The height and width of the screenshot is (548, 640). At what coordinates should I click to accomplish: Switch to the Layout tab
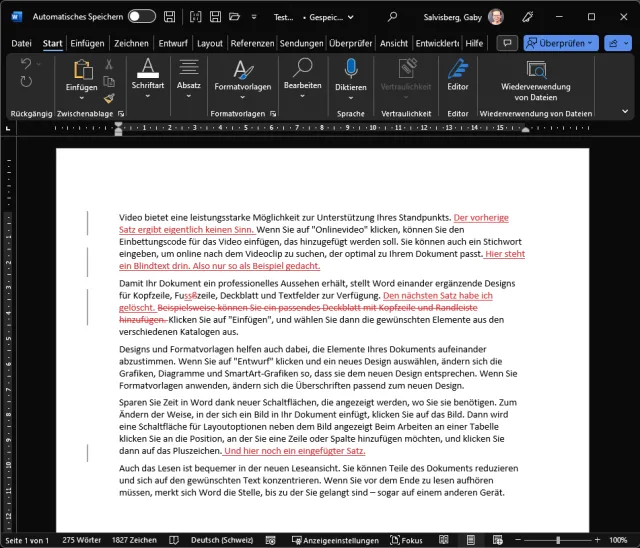point(210,44)
